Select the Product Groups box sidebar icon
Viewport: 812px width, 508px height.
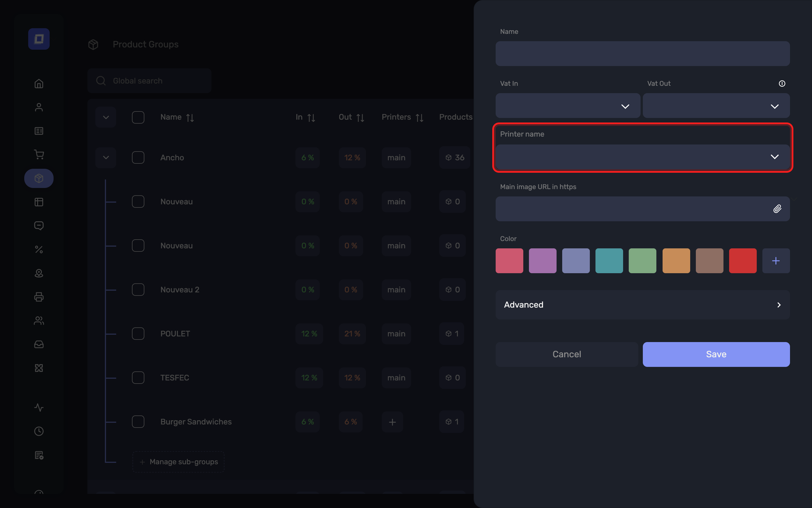pyautogui.click(x=39, y=178)
